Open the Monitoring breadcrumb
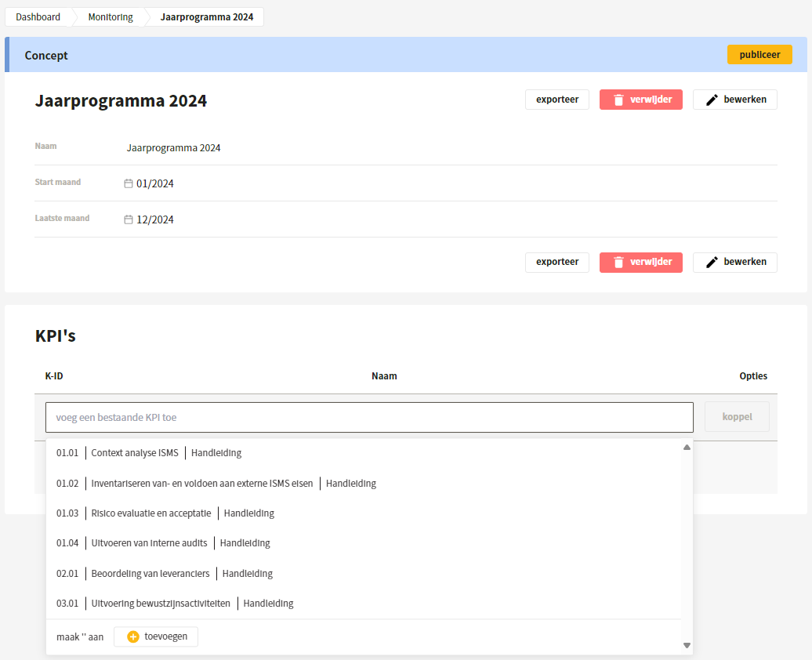Image resolution: width=812 pixels, height=660 pixels. click(x=111, y=17)
